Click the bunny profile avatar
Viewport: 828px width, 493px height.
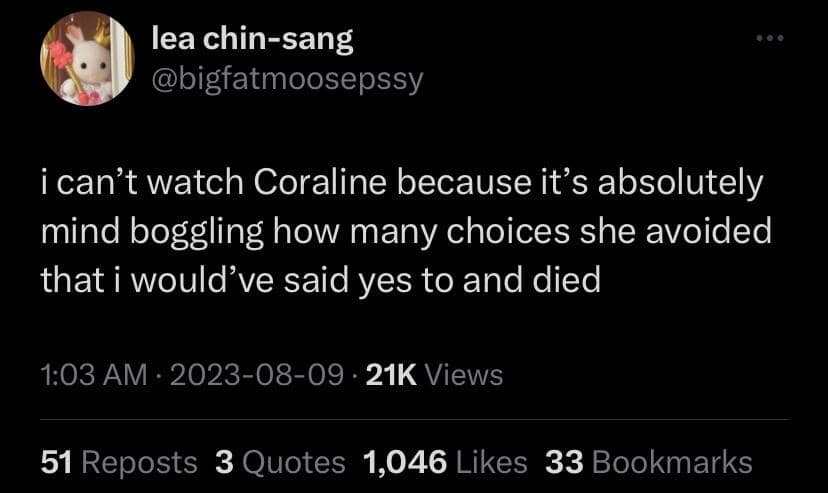tap(86, 58)
